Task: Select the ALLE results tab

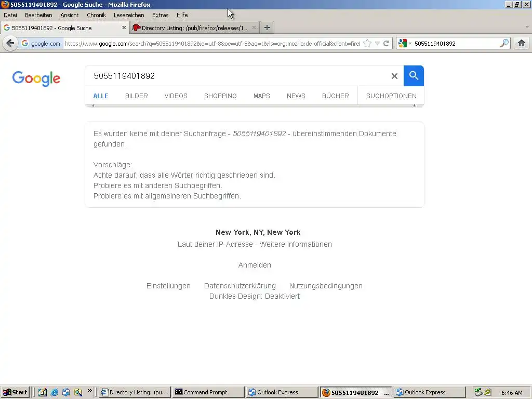Action: click(101, 96)
